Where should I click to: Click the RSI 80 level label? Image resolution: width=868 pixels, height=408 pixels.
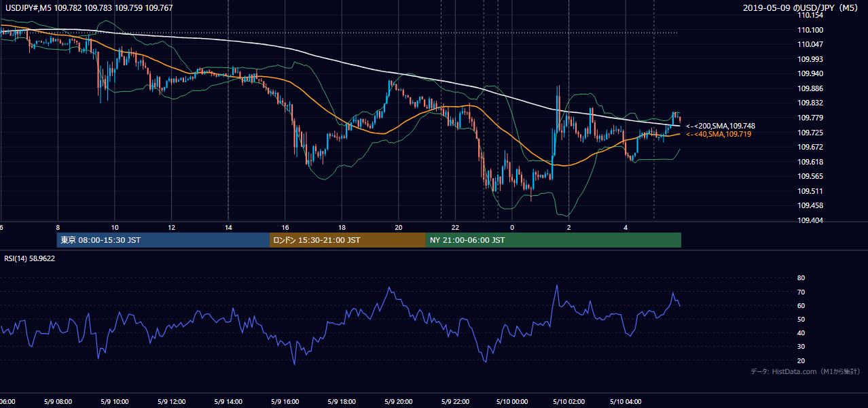pyautogui.click(x=801, y=278)
